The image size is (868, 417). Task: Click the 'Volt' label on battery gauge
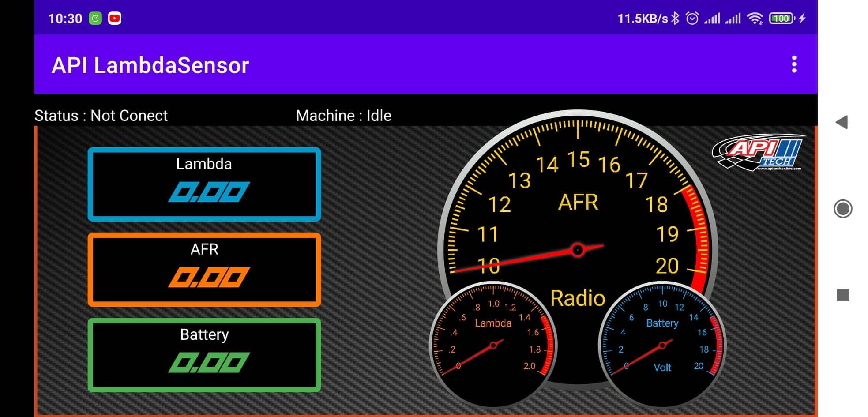pyautogui.click(x=662, y=367)
